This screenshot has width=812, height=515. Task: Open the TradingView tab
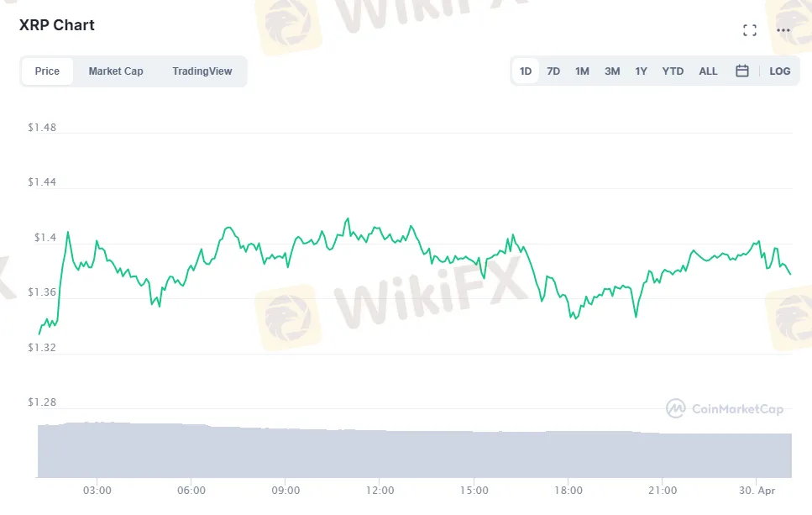point(202,71)
